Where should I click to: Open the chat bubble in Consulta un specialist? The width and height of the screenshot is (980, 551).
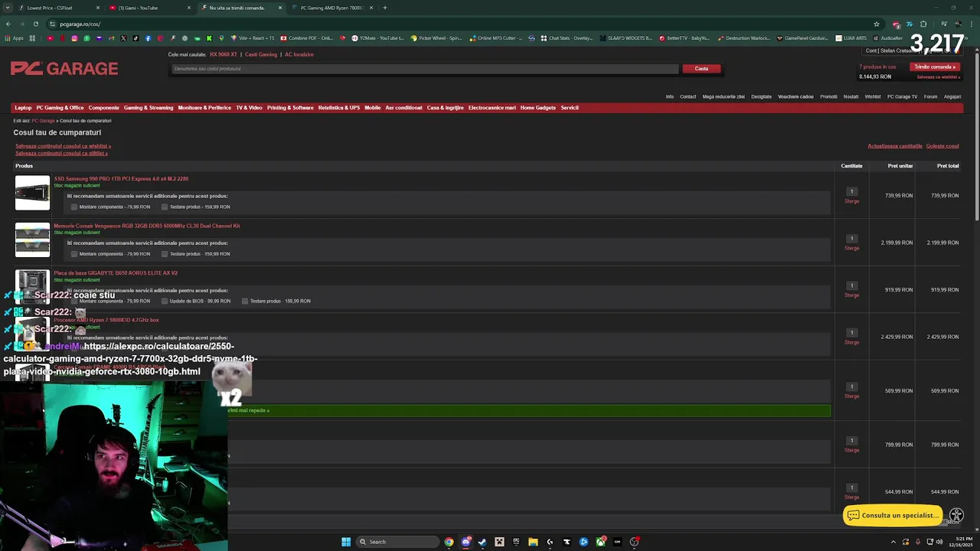click(x=854, y=516)
